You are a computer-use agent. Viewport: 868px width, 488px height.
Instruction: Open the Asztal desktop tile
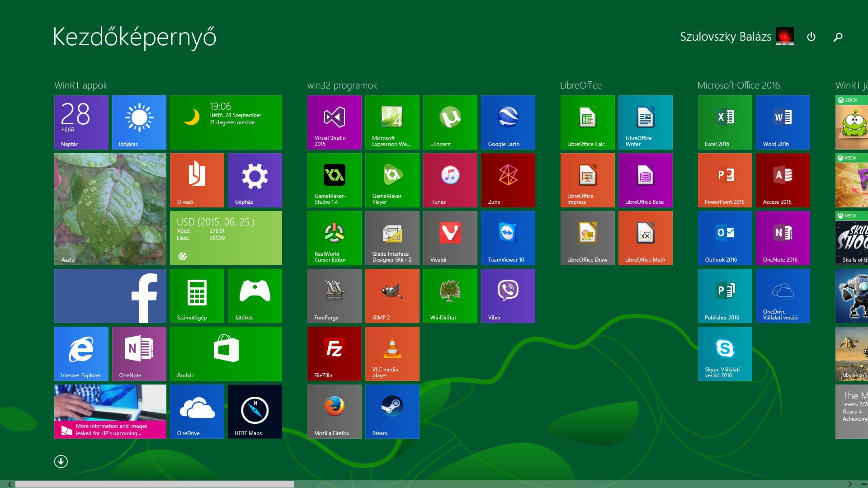pos(110,209)
